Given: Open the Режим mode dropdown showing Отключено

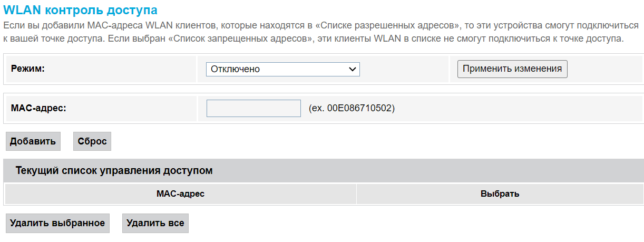Looking at the screenshot, I should click(x=282, y=69).
